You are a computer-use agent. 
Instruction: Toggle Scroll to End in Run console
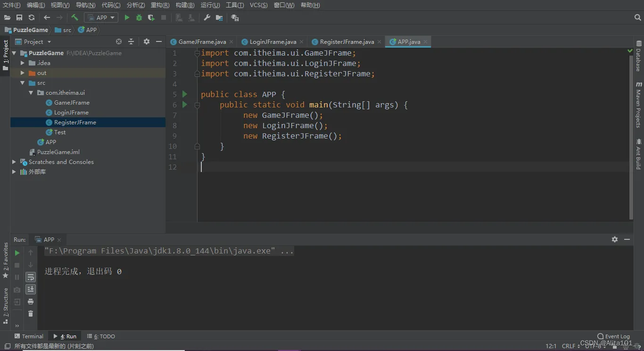31,289
